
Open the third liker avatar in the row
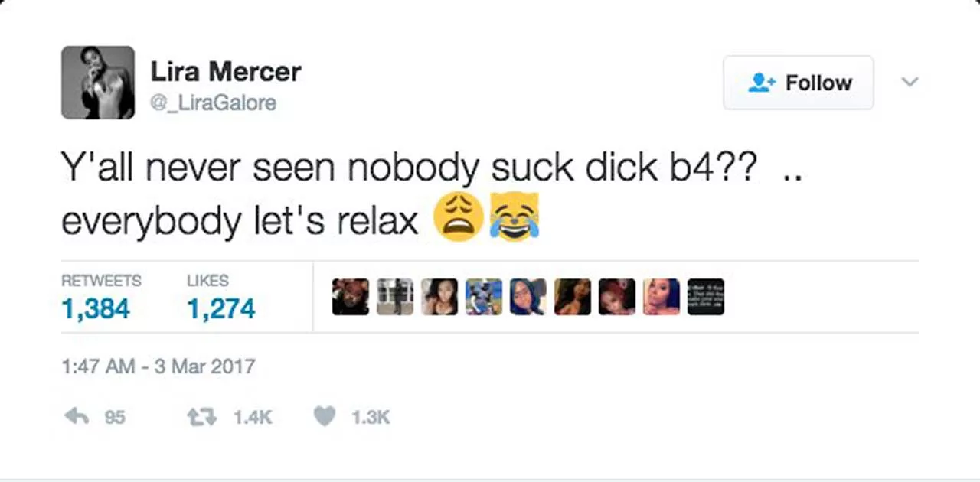coord(439,297)
